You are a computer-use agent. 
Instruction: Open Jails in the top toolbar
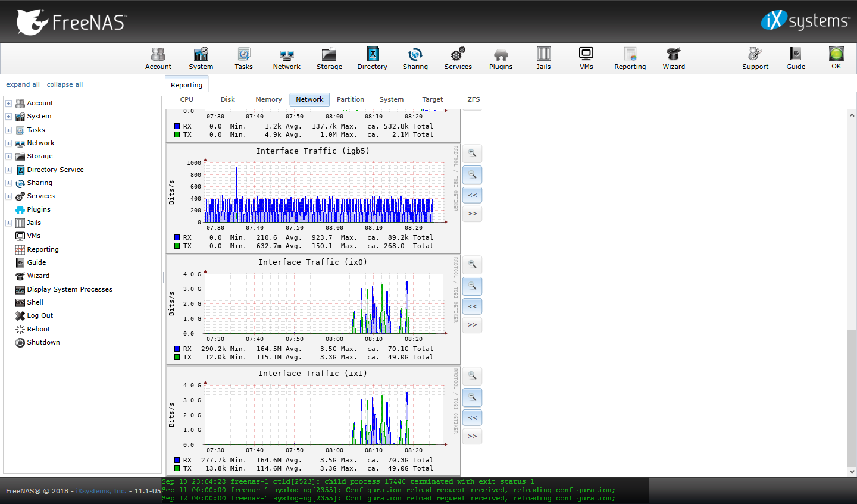coord(544,58)
